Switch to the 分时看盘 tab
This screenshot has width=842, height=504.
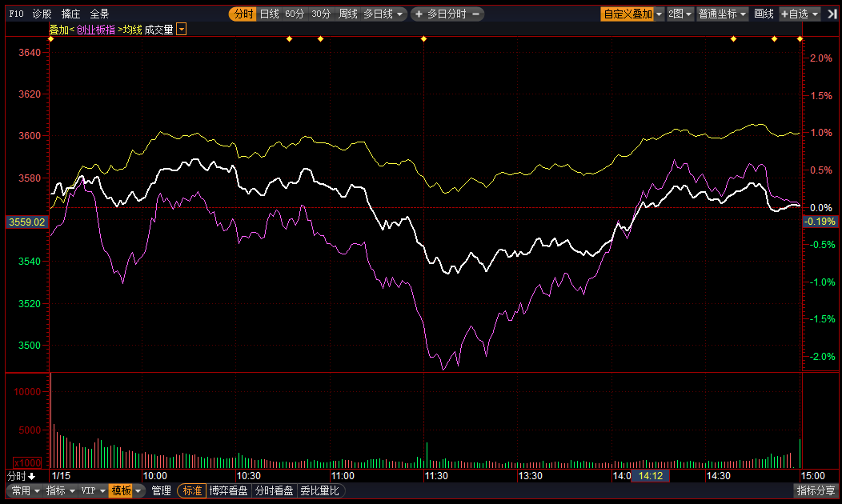[274, 490]
